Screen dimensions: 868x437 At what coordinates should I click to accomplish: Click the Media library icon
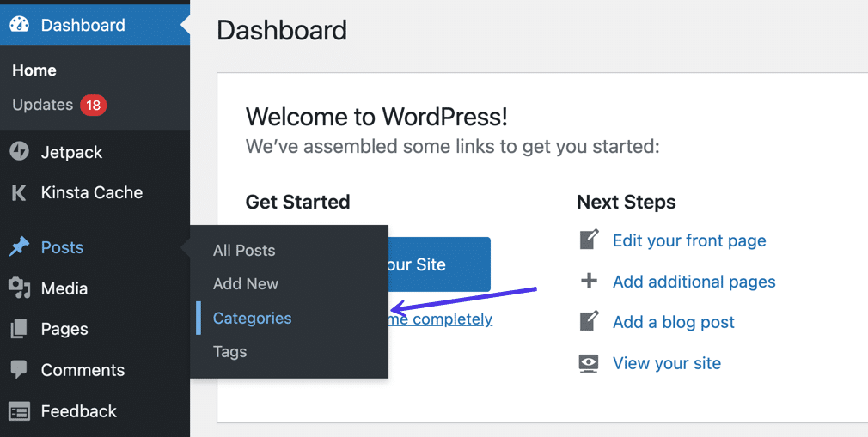(19, 288)
